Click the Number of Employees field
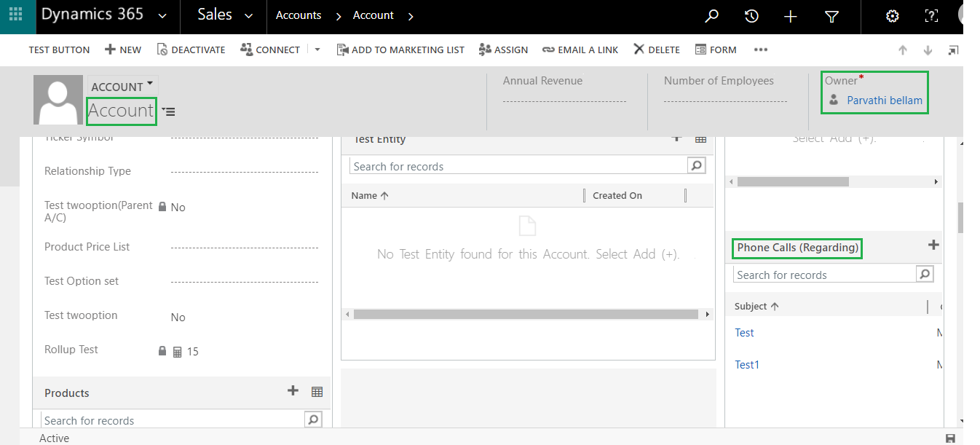 click(726, 101)
